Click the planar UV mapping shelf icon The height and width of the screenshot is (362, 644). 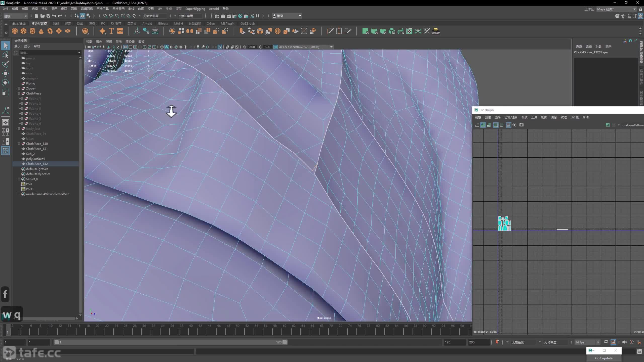(x=365, y=31)
